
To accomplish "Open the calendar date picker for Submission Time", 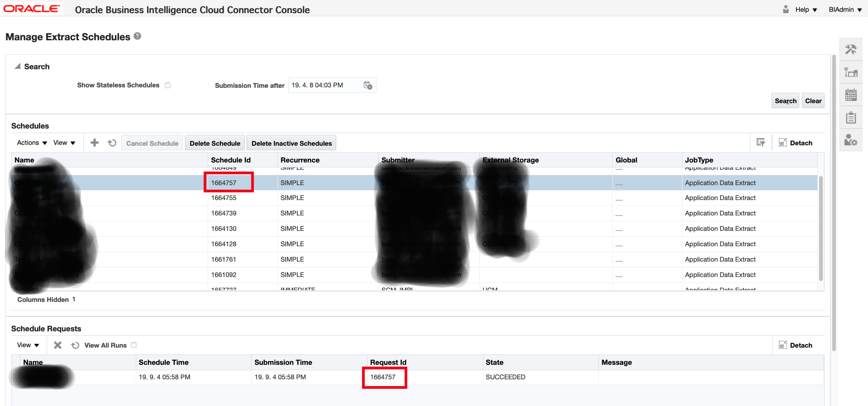I will [368, 86].
